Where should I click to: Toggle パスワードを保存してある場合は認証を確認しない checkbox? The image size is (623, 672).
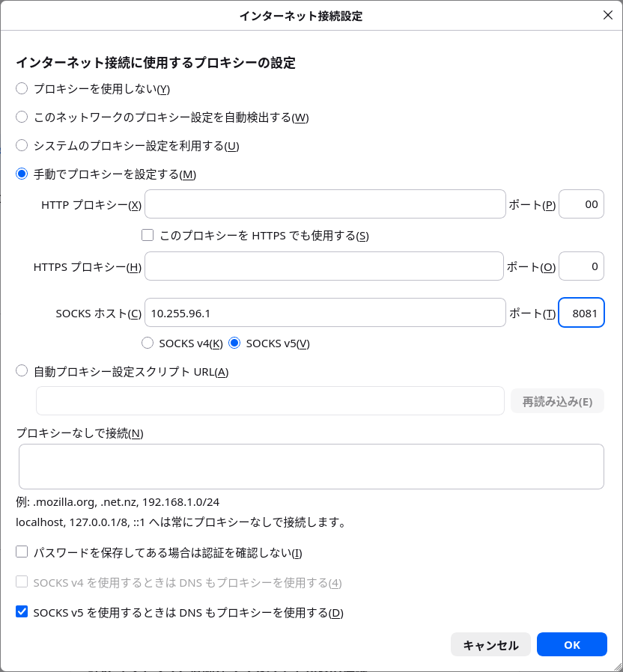22,552
